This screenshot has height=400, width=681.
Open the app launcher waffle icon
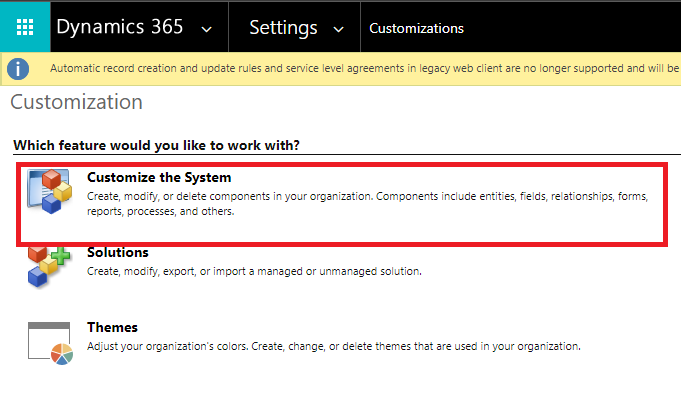(26, 27)
